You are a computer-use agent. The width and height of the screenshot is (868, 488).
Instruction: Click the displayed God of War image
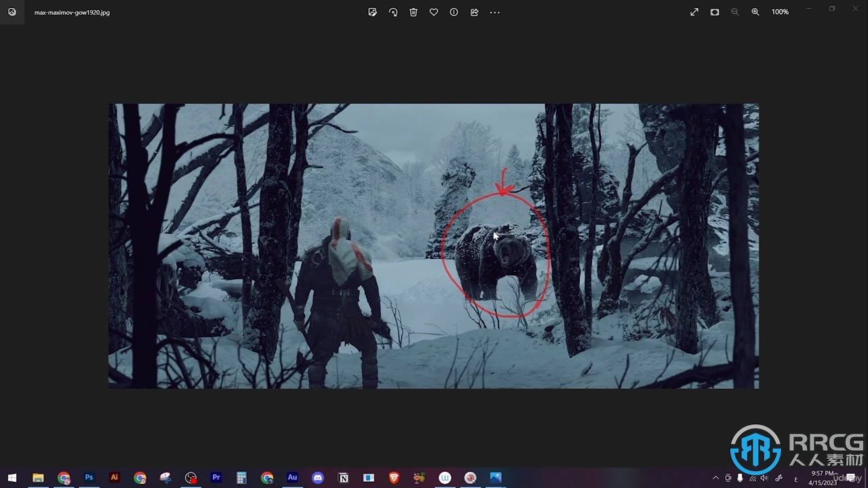click(433, 246)
